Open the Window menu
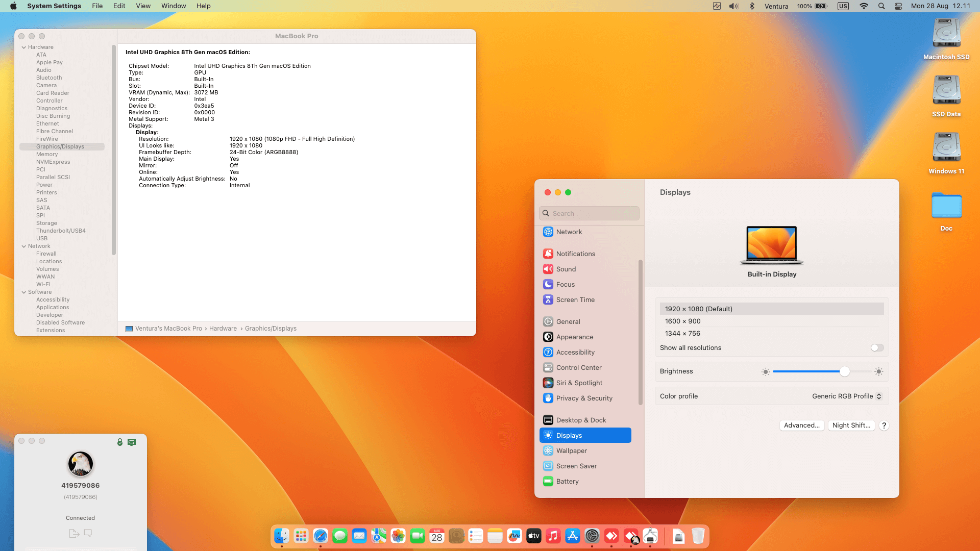980x551 pixels. tap(173, 6)
